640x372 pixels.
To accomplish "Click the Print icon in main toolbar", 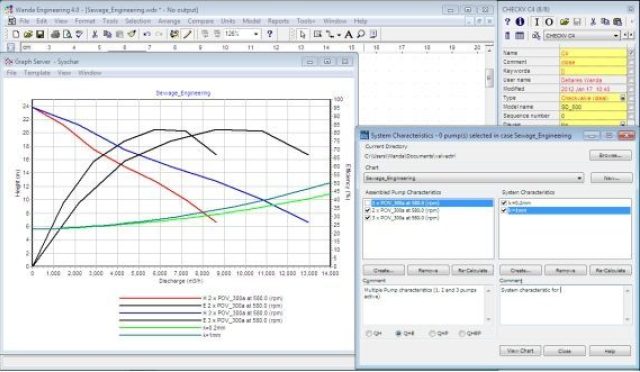I will point(55,34).
